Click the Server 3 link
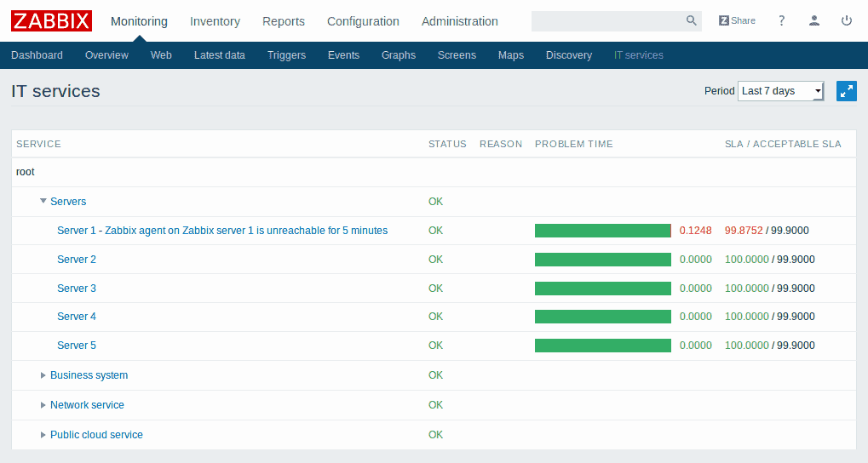 coord(77,289)
